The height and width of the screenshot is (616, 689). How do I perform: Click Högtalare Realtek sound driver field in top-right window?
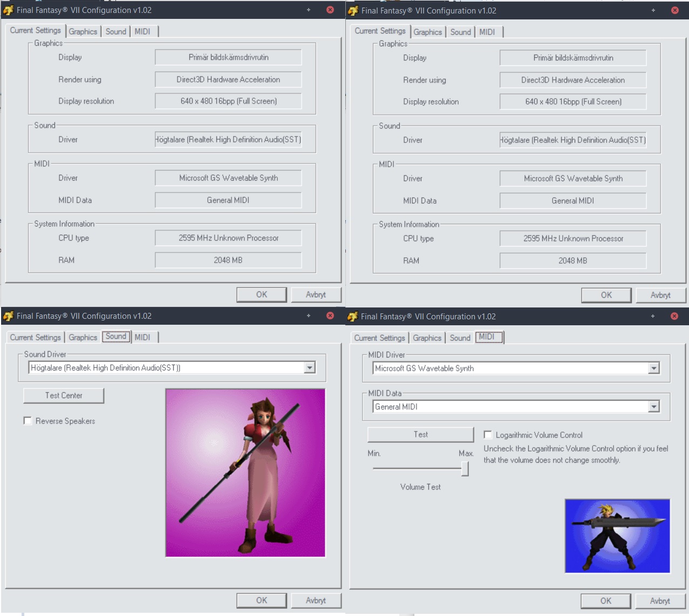573,140
